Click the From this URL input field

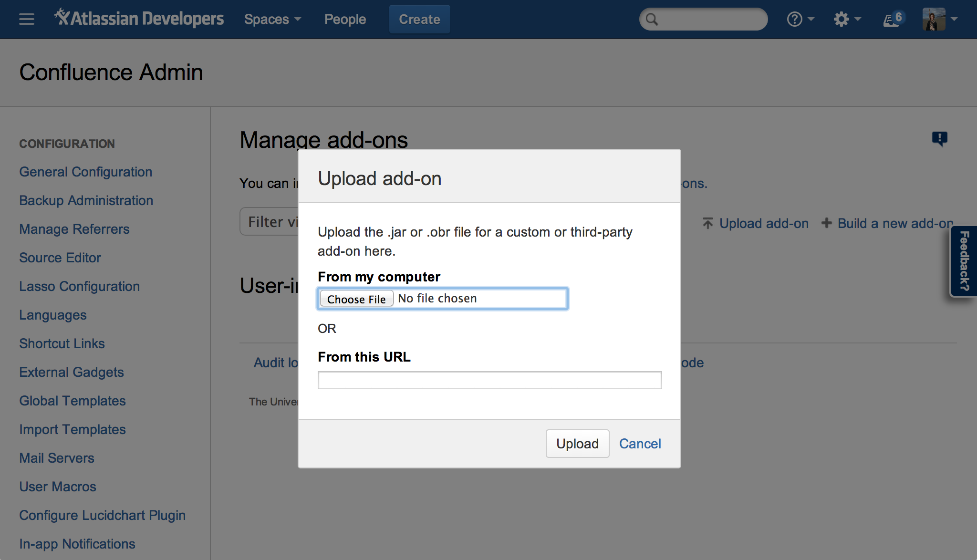point(490,380)
